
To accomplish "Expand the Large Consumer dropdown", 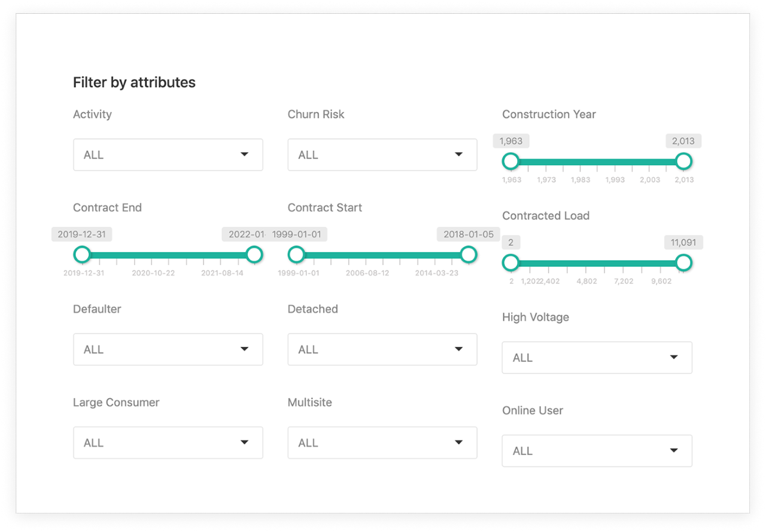I will pos(168,443).
